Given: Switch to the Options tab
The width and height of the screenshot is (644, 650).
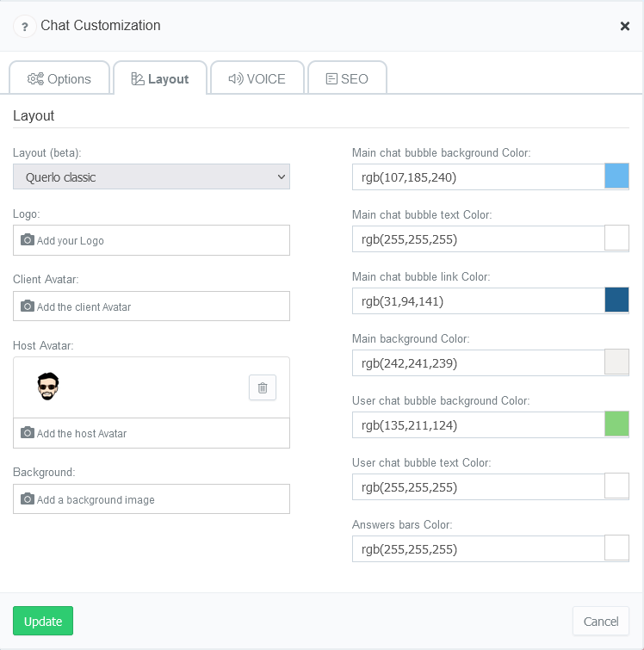Looking at the screenshot, I should tap(59, 78).
